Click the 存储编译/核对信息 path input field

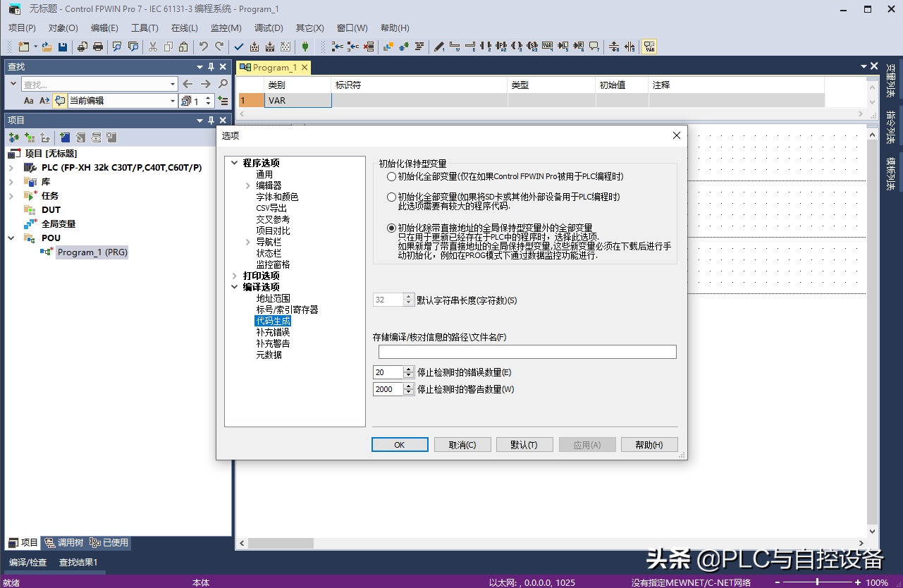click(x=527, y=352)
